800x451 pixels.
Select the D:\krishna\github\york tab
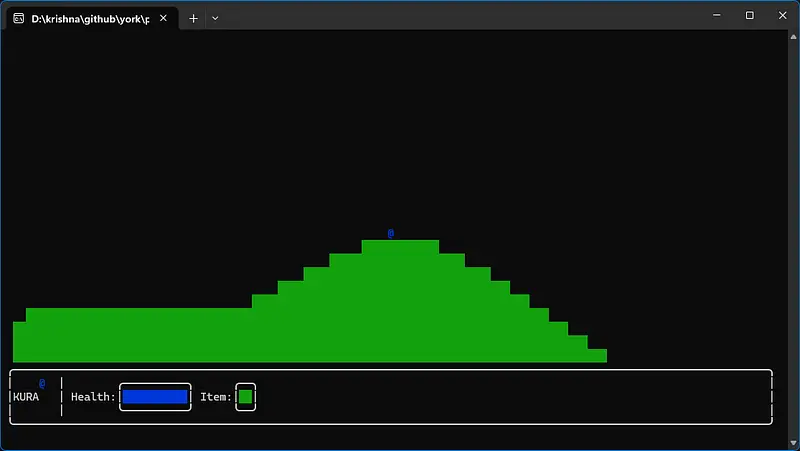click(x=90, y=18)
